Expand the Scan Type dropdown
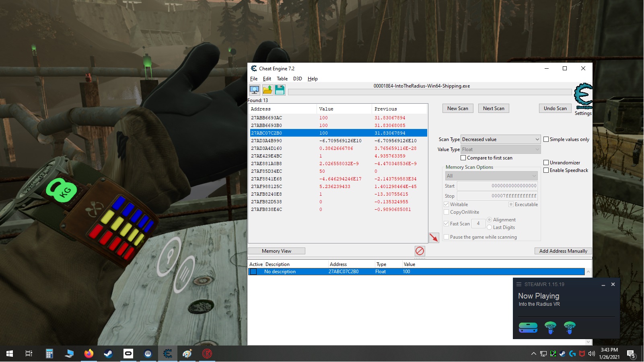This screenshot has height=362, width=644. coord(500,139)
